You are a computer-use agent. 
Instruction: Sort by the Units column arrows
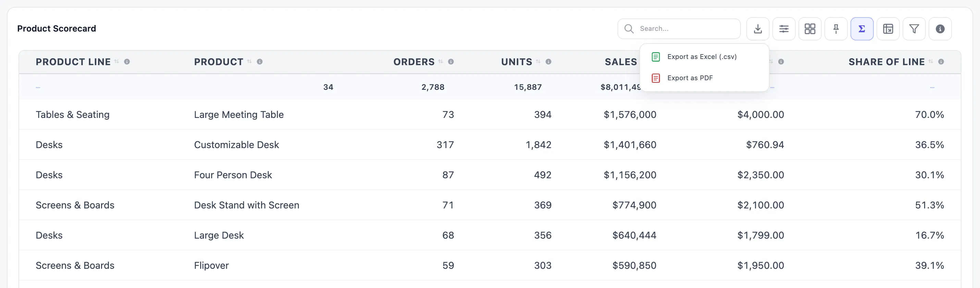[538, 62]
